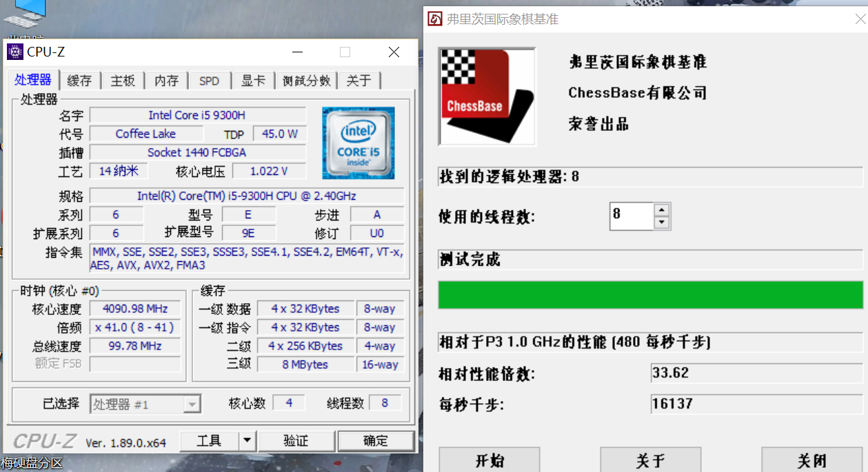Minimize the CPU-Z window
The image size is (868, 472).
click(x=298, y=52)
